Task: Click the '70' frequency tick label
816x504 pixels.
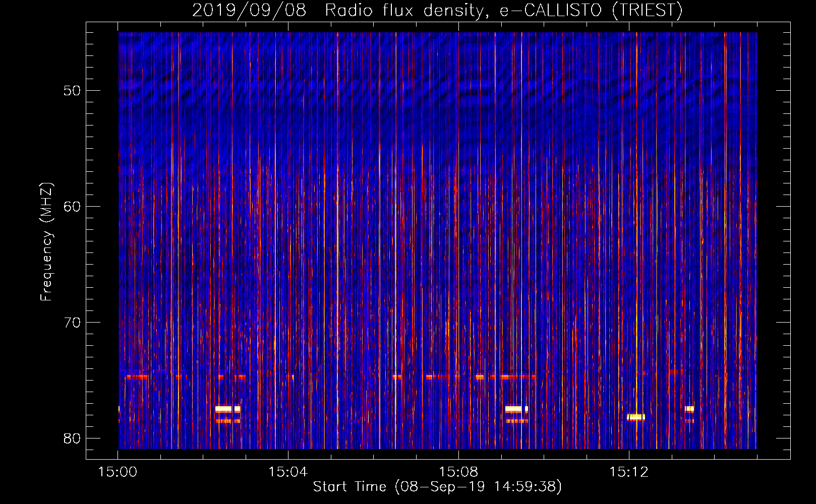Action: 73,323
